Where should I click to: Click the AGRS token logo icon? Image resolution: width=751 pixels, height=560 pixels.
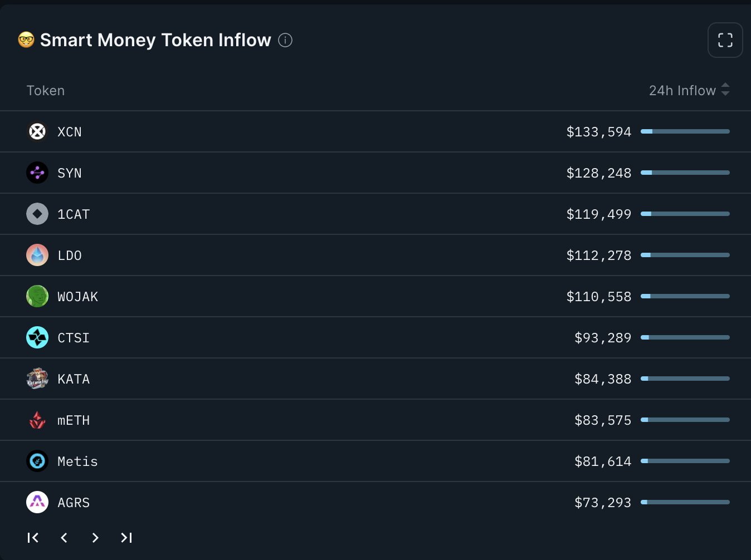click(x=37, y=503)
